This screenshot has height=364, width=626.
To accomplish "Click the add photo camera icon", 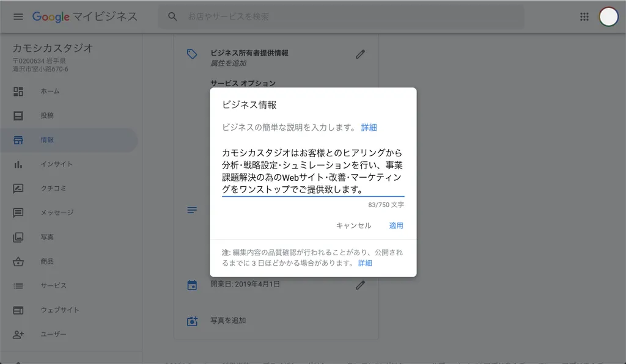I will 192,321.
